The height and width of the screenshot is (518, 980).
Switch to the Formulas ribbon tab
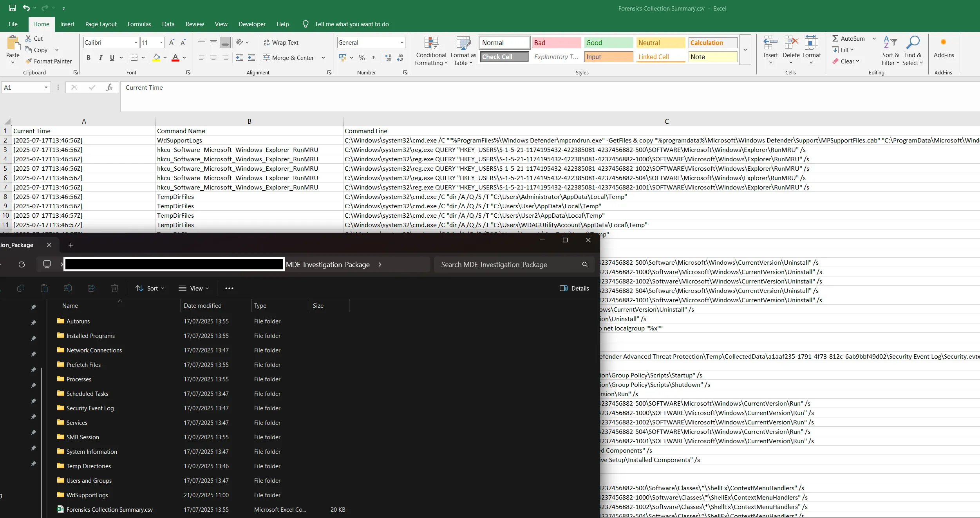pos(139,24)
